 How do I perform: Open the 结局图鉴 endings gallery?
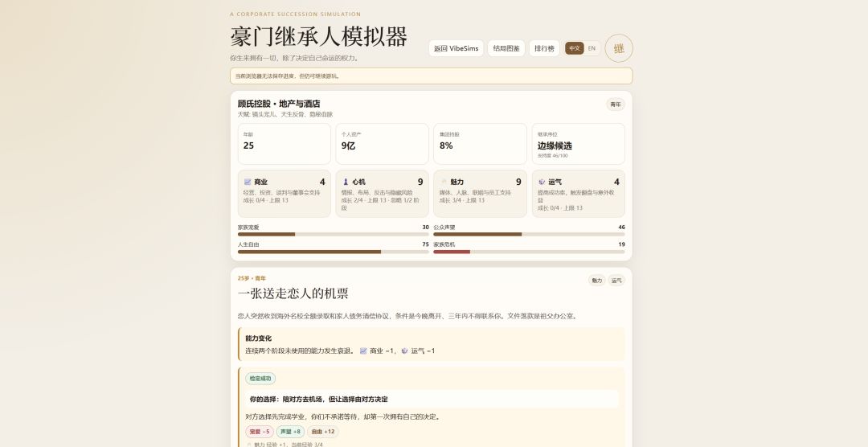506,48
